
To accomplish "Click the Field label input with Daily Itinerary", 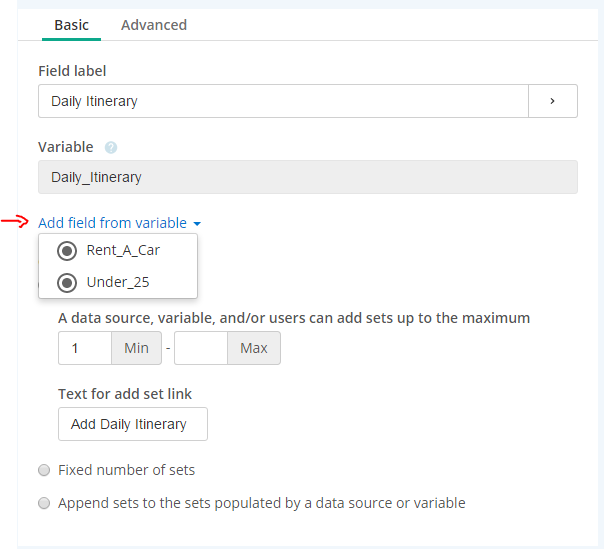I will point(283,101).
